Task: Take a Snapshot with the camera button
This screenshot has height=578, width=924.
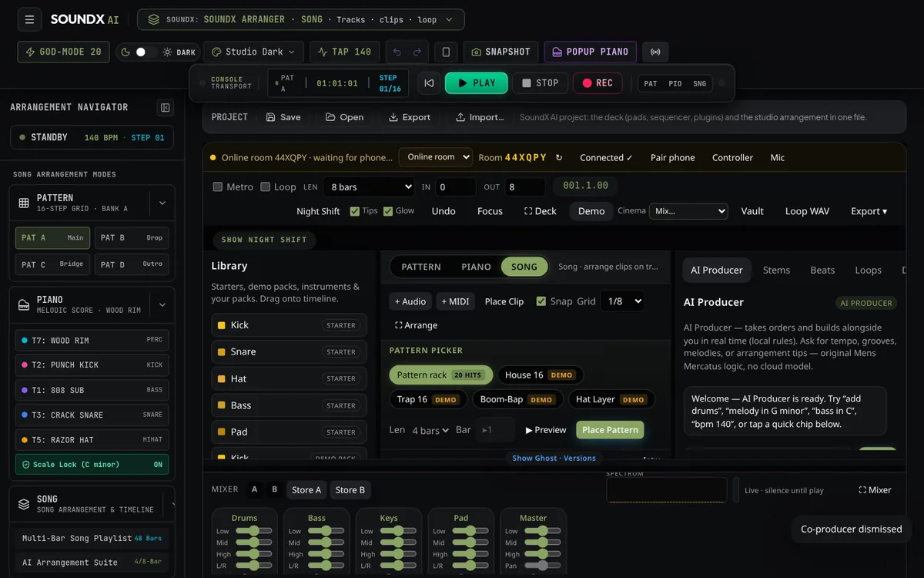Action: tap(500, 52)
